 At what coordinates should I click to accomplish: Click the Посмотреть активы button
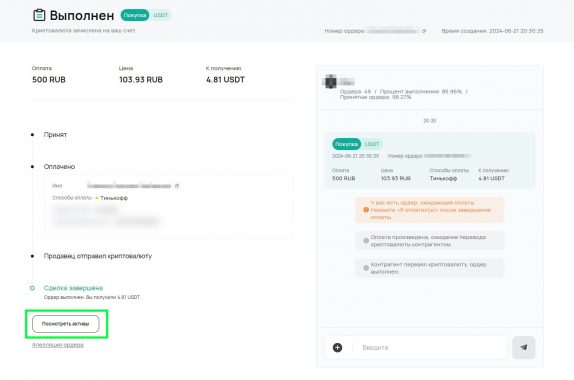[66, 324]
